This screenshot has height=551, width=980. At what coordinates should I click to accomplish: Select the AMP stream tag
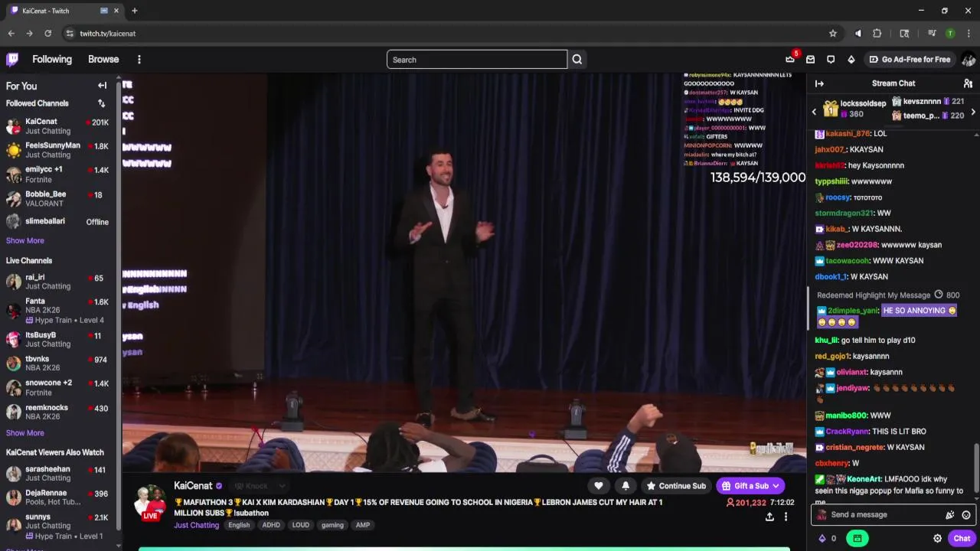pos(363,525)
